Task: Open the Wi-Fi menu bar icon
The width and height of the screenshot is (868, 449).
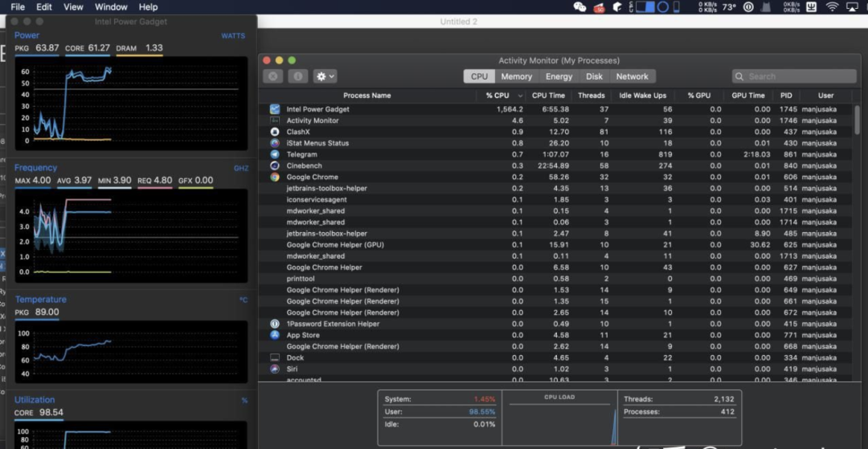Action: 832,7
